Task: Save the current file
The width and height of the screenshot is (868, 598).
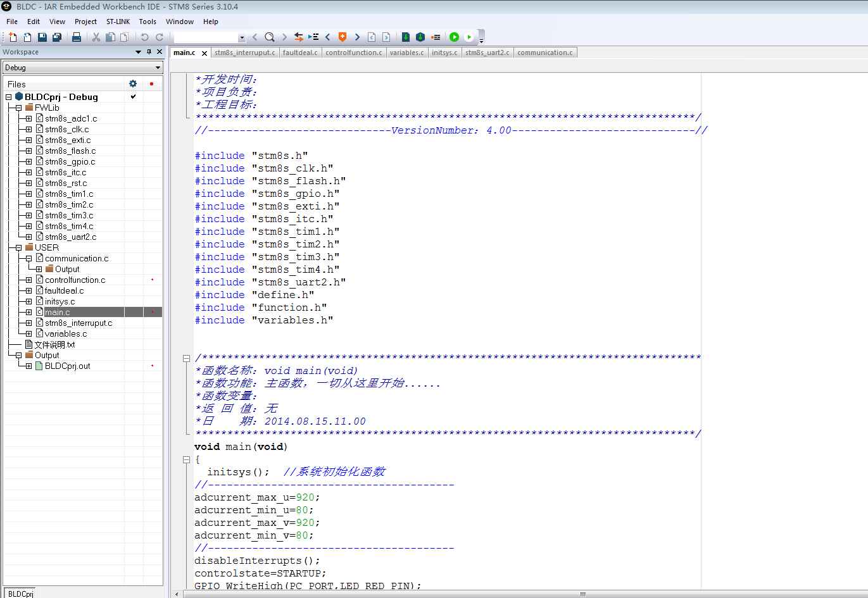Action: coord(42,37)
